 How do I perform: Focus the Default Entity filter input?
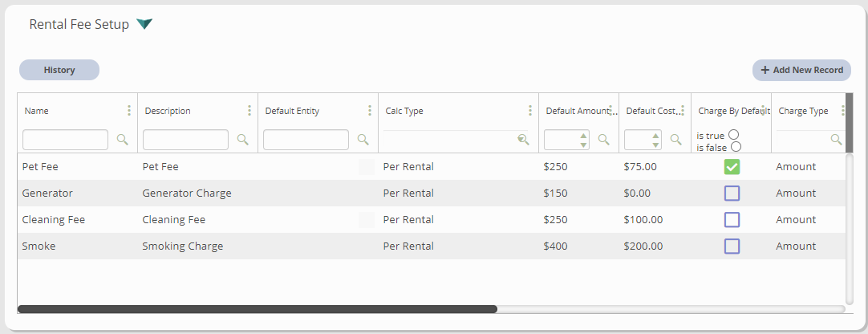(306, 140)
